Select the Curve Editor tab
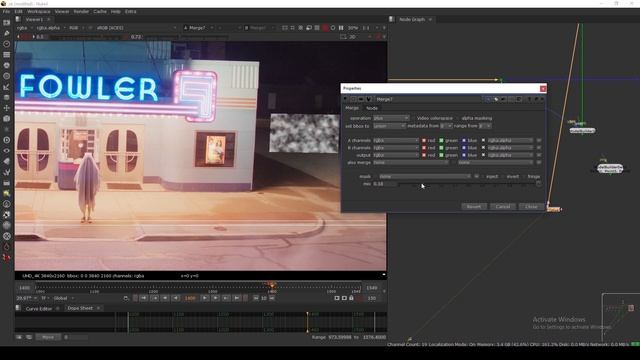Screen dimensions: 640x360 39,309
